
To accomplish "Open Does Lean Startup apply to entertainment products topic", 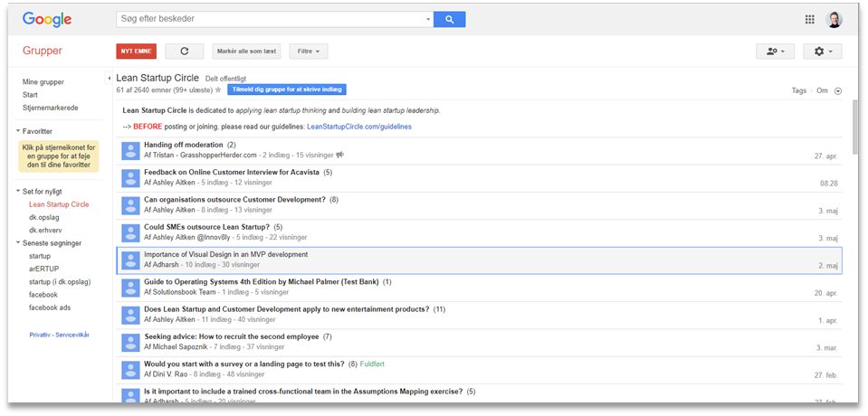I will (287, 309).
